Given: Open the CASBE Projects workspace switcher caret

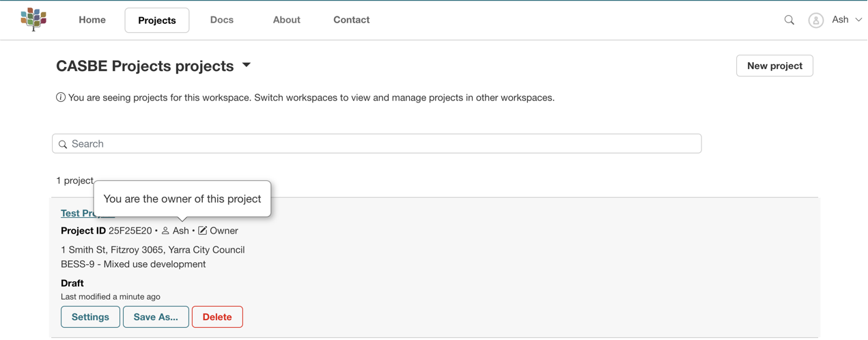Looking at the screenshot, I should click(x=247, y=66).
